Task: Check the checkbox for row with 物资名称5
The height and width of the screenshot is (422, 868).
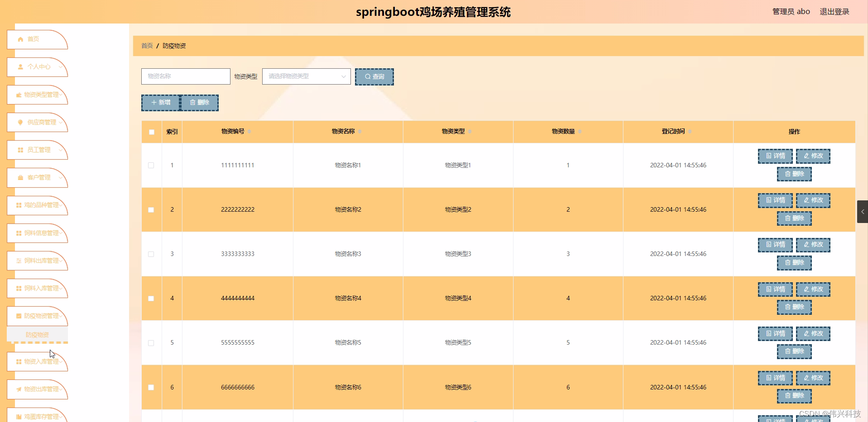Action: coord(151,343)
